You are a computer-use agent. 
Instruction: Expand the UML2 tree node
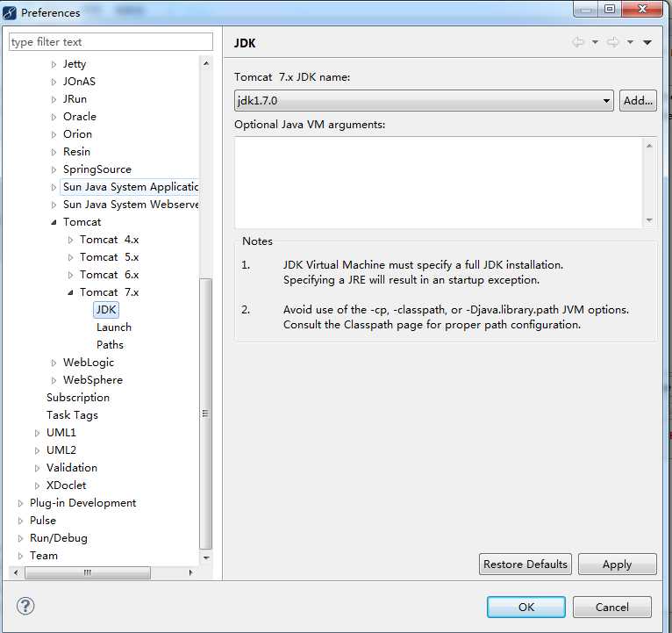click(37, 450)
